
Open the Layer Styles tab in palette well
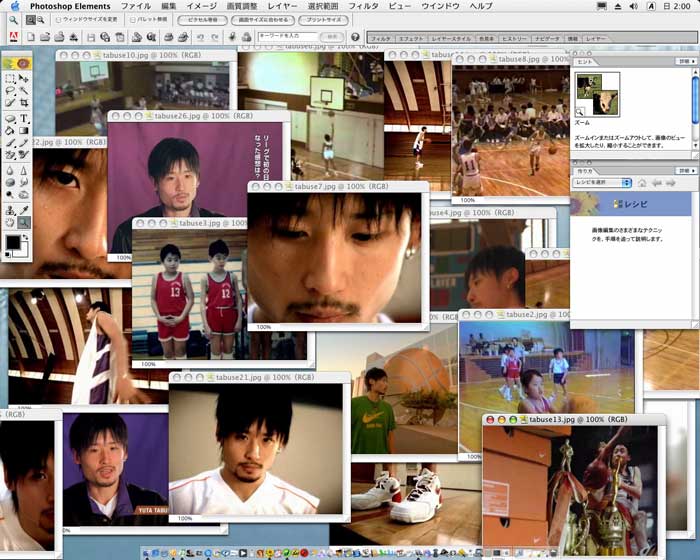[451, 39]
